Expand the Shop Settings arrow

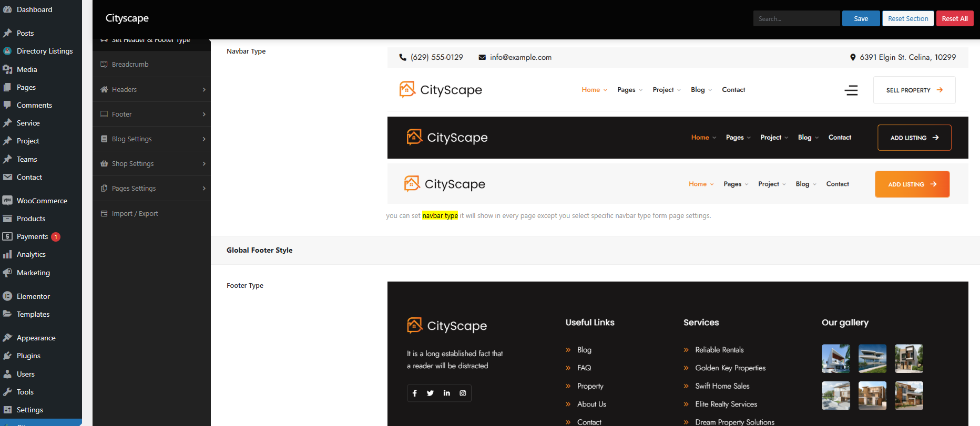click(204, 163)
